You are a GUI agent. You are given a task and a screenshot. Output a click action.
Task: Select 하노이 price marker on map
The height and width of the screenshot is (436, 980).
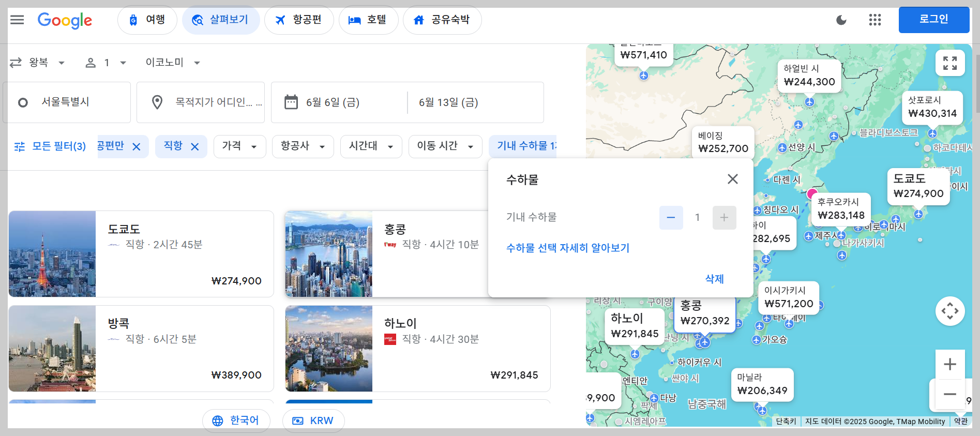635,326
